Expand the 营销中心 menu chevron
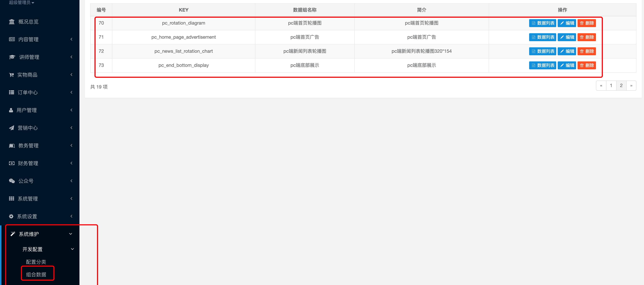The image size is (644, 285). pyautogui.click(x=72, y=128)
